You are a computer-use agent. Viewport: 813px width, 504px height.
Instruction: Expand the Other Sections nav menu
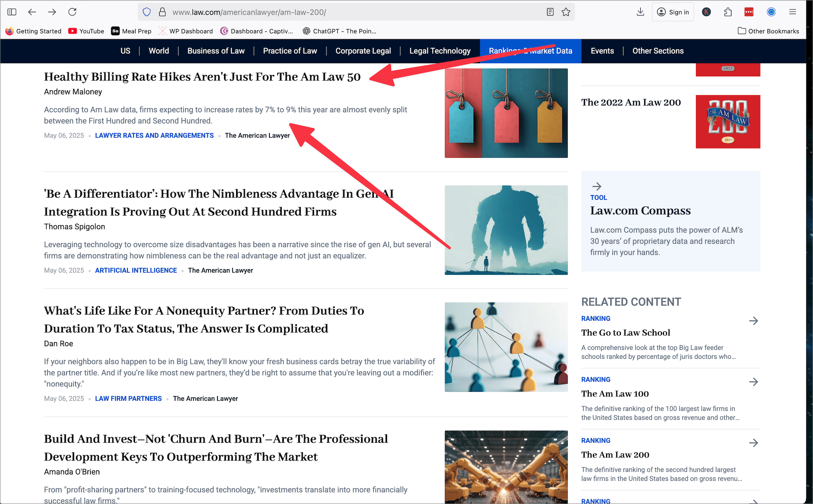click(x=658, y=51)
